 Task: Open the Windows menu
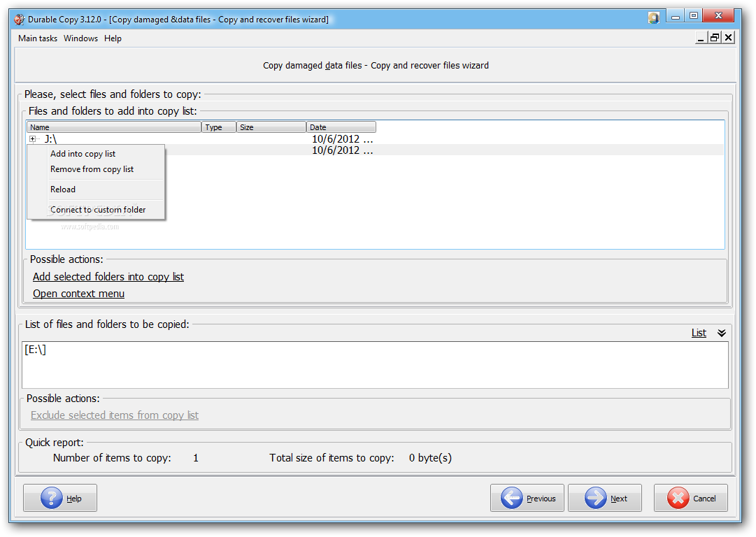80,38
